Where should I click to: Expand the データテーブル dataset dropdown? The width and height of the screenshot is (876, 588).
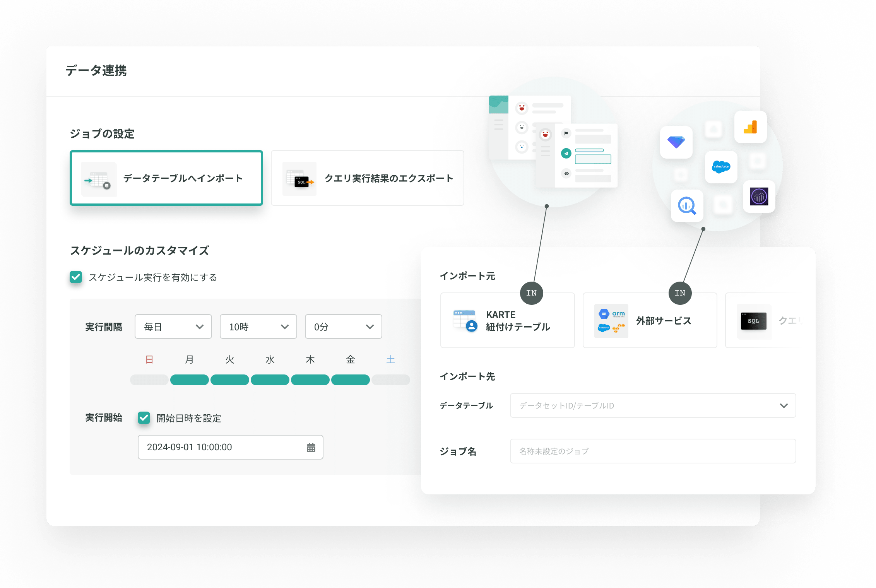[653, 405]
